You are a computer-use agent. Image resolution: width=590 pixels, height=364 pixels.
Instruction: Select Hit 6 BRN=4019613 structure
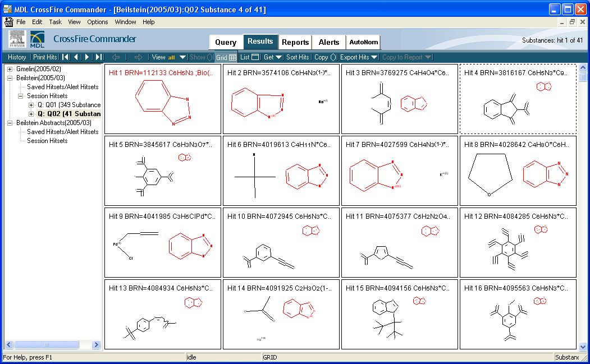click(x=281, y=171)
